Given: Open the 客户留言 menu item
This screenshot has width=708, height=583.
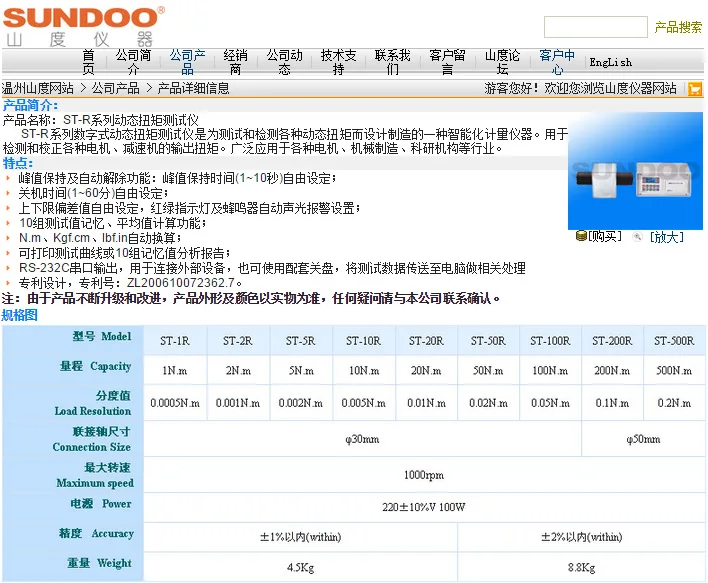Looking at the screenshot, I should 447,62.
